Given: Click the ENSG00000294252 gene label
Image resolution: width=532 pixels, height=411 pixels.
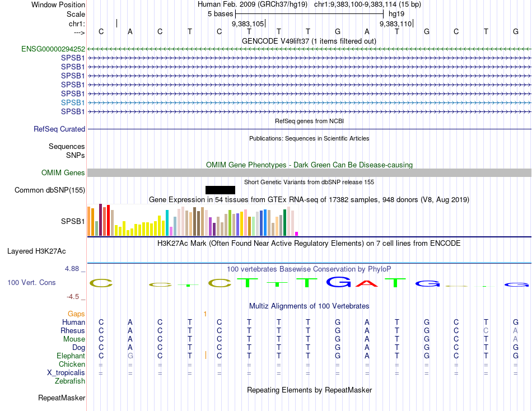Looking at the screenshot, I should tap(53, 49).
